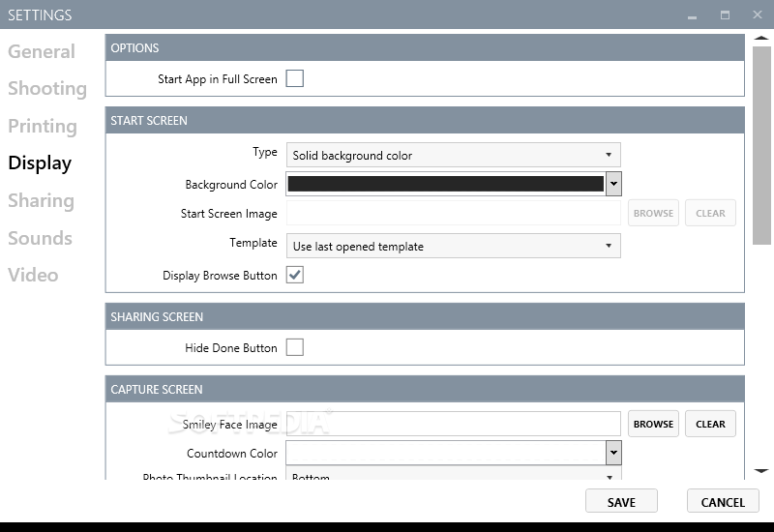This screenshot has height=532, width=774.
Task: Click the vertical scrollbar thumb
Action: tap(761, 145)
